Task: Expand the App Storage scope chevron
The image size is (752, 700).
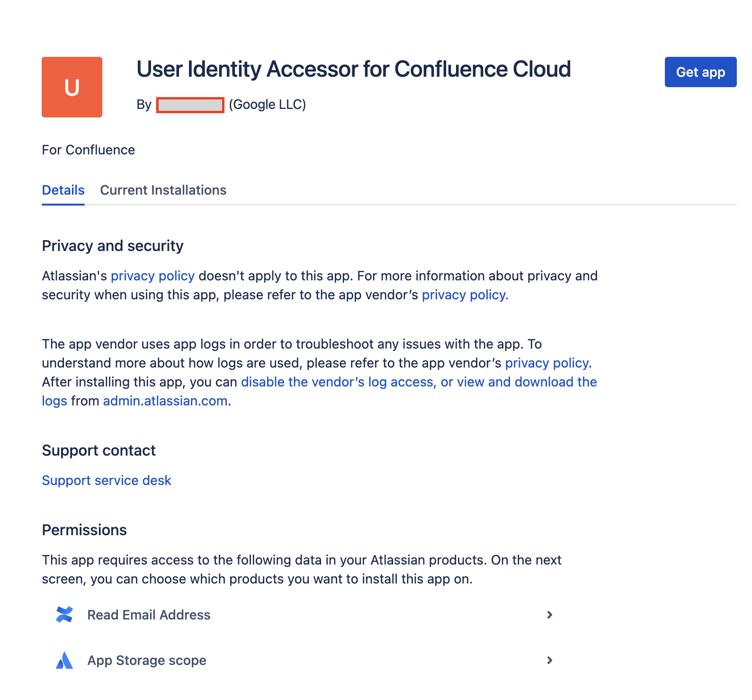Action: click(x=549, y=660)
